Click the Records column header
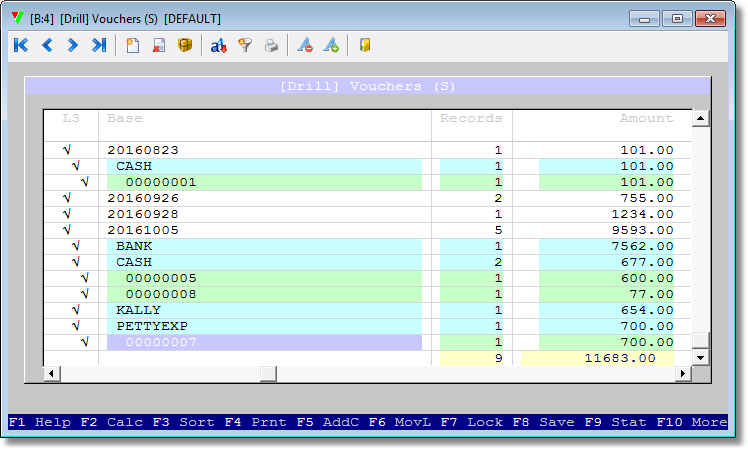748x450 pixels. click(x=471, y=118)
